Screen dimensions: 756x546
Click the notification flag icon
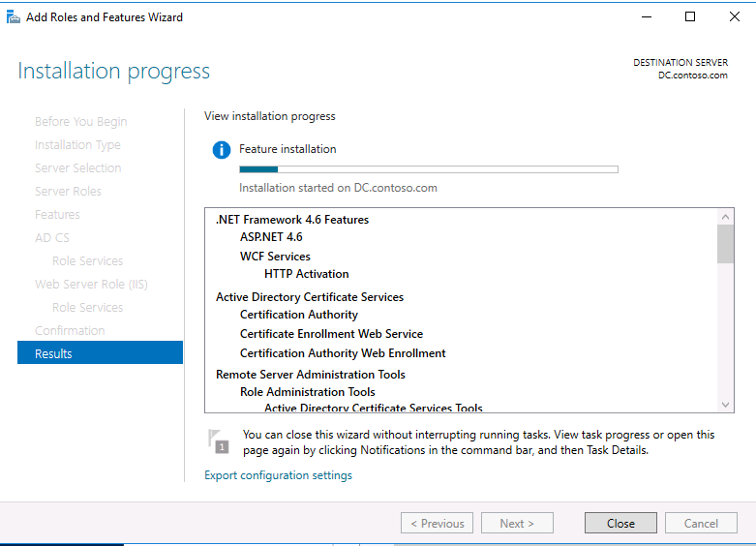(x=219, y=441)
